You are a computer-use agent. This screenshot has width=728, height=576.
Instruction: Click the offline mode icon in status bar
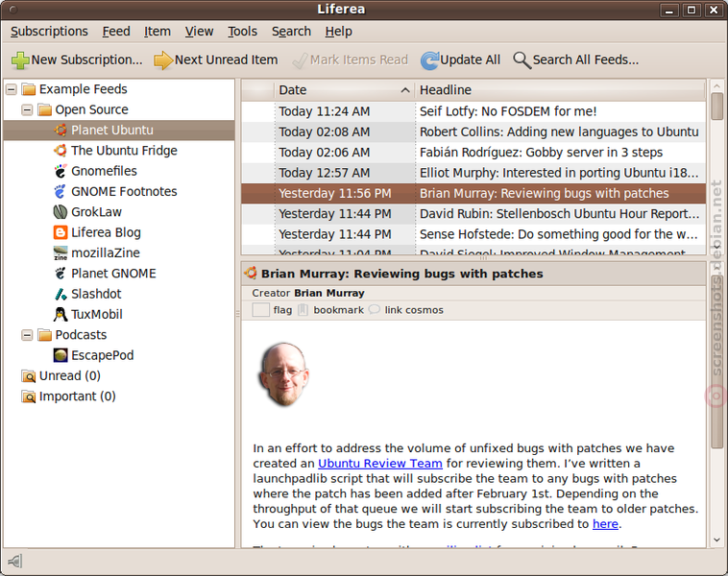pyautogui.click(x=14, y=562)
